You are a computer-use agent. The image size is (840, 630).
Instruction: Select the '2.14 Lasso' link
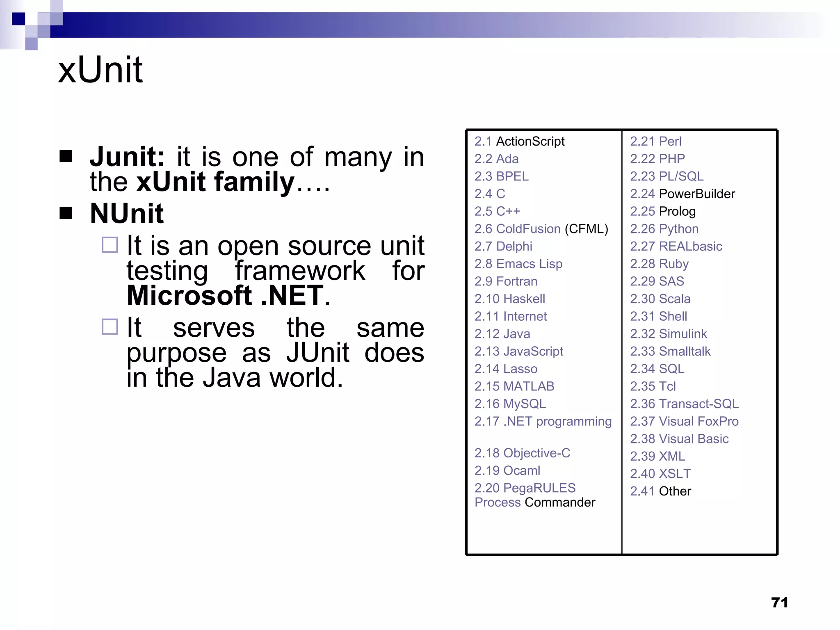[x=506, y=369]
